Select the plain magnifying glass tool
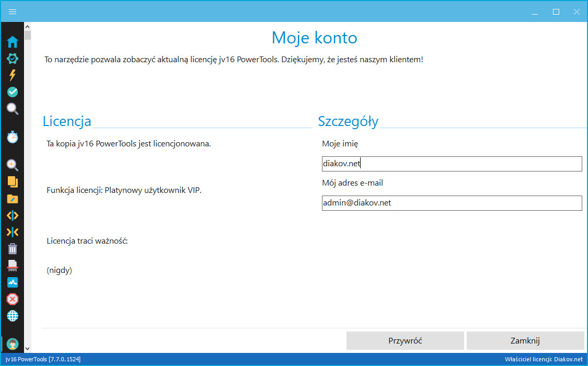Image resolution: width=588 pixels, height=366 pixels. pyautogui.click(x=13, y=109)
